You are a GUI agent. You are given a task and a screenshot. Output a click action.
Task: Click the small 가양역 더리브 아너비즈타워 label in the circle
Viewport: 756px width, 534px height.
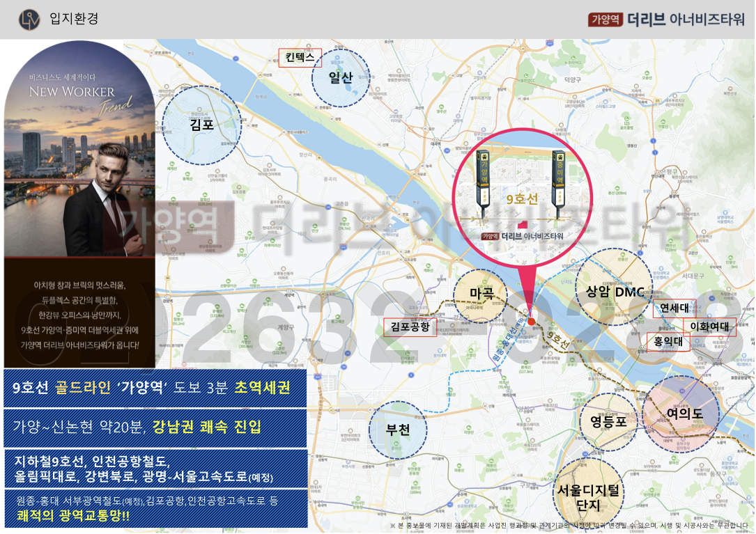click(522, 237)
